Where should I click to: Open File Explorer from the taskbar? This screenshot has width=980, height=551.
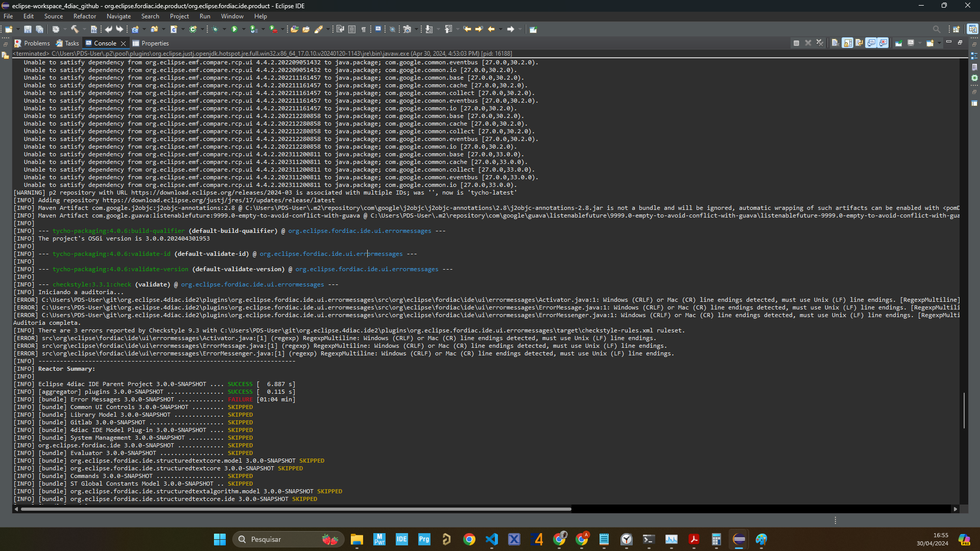[x=356, y=539]
